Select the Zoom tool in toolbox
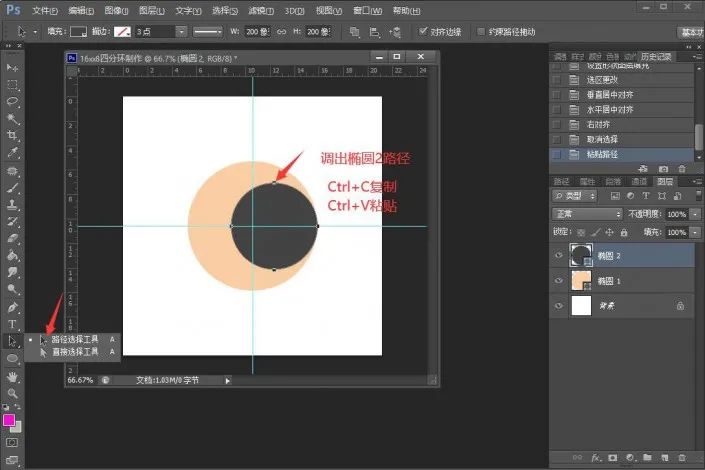The width and height of the screenshot is (705, 470). pos(12,394)
